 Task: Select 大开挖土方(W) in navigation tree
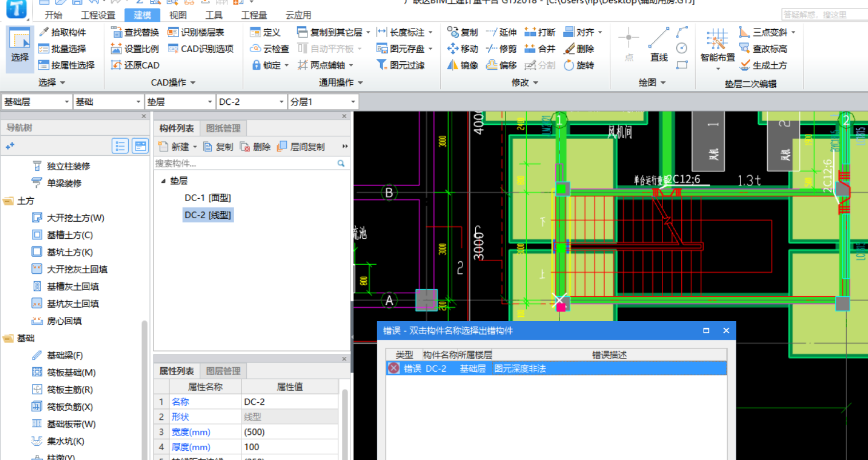coord(68,218)
